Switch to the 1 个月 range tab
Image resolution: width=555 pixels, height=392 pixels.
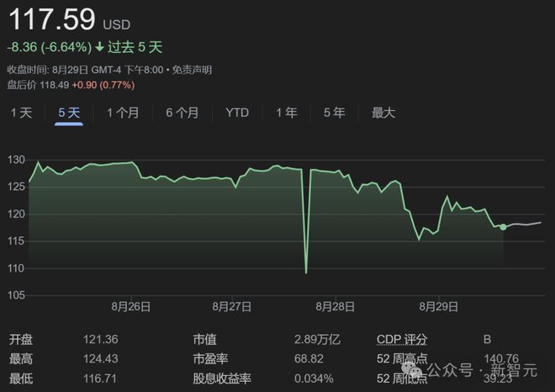point(123,113)
